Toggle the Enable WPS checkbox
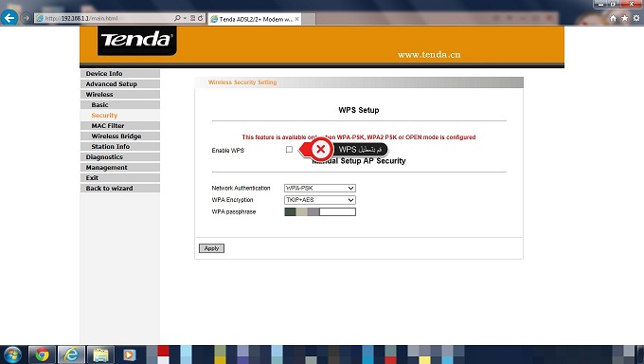 click(x=289, y=150)
